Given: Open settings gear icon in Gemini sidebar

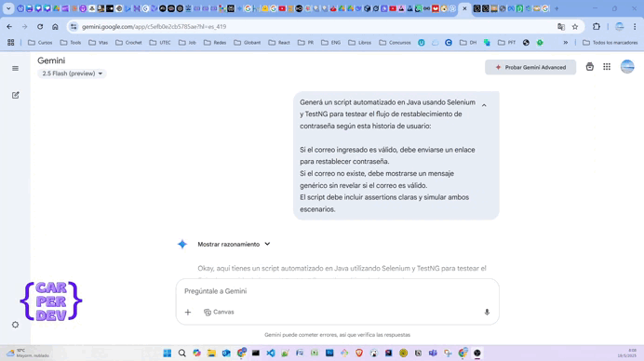Looking at the screenshot, I should click(x=15, y=325).
